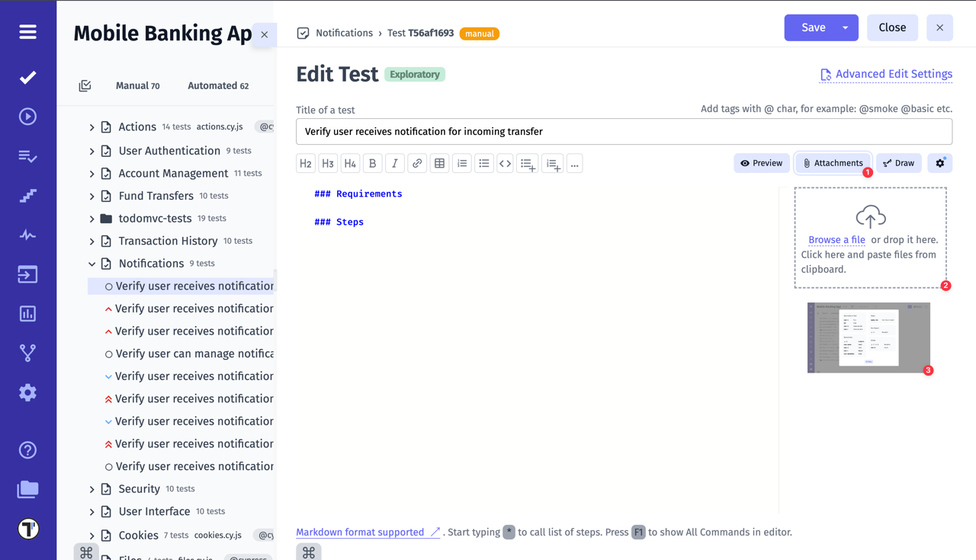Switch to the Automated tab
976x560 pixels.
[x=217, y=85]
